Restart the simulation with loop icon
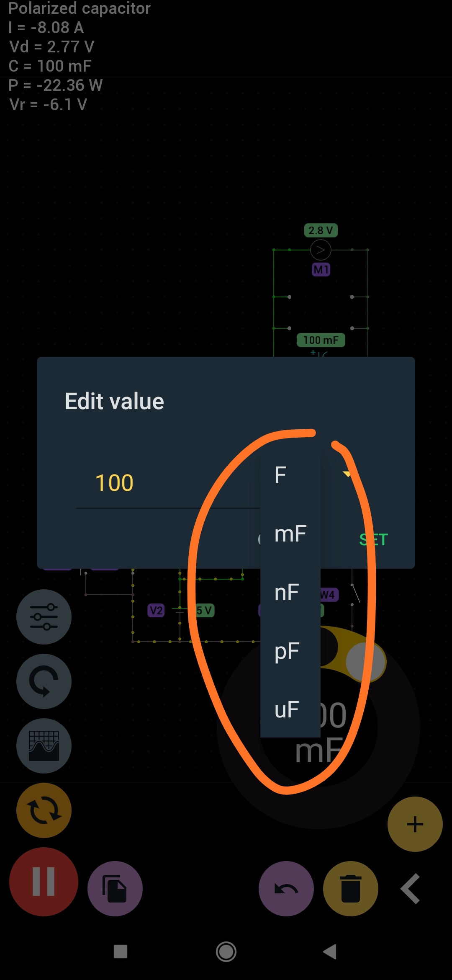Image resolution: width=452 pixels, height=980 pixels. click(x=44, y=811)
